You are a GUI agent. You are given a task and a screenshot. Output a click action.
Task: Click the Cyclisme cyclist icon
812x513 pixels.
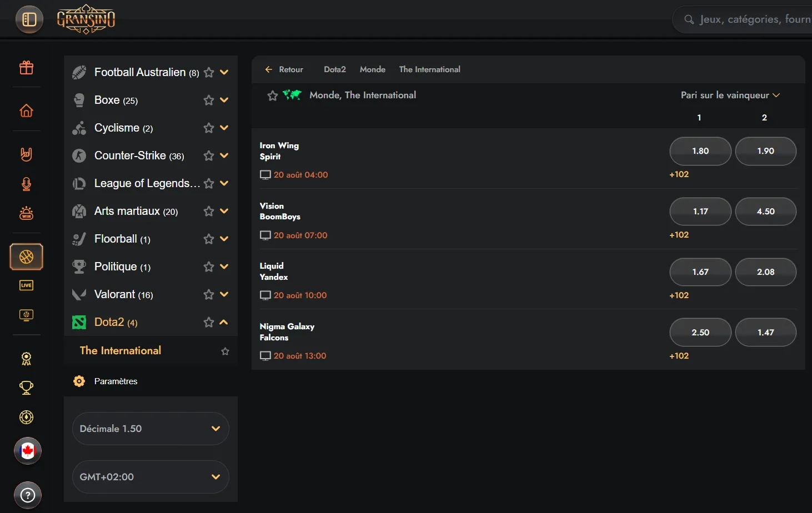pos(79,128)
